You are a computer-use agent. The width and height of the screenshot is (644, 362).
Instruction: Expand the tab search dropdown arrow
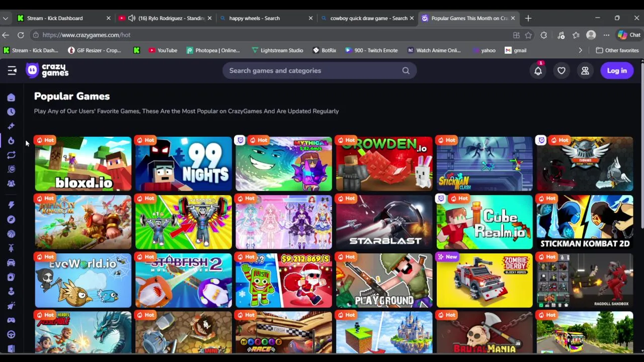point(5,18)
